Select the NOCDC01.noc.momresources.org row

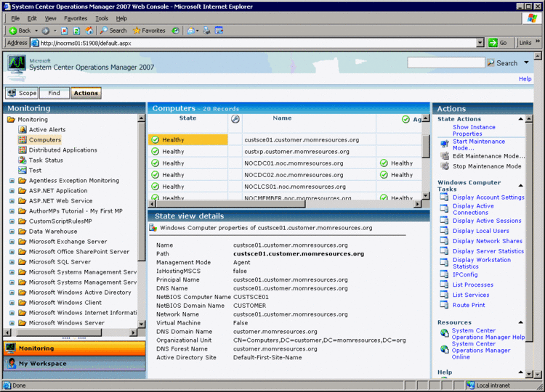click(x=285, y=163)
